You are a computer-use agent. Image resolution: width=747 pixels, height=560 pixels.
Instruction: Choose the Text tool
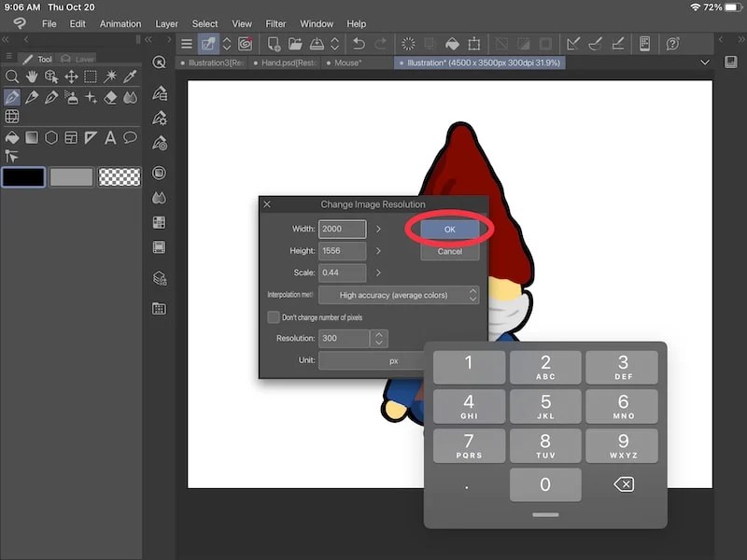tap(111, 136)
